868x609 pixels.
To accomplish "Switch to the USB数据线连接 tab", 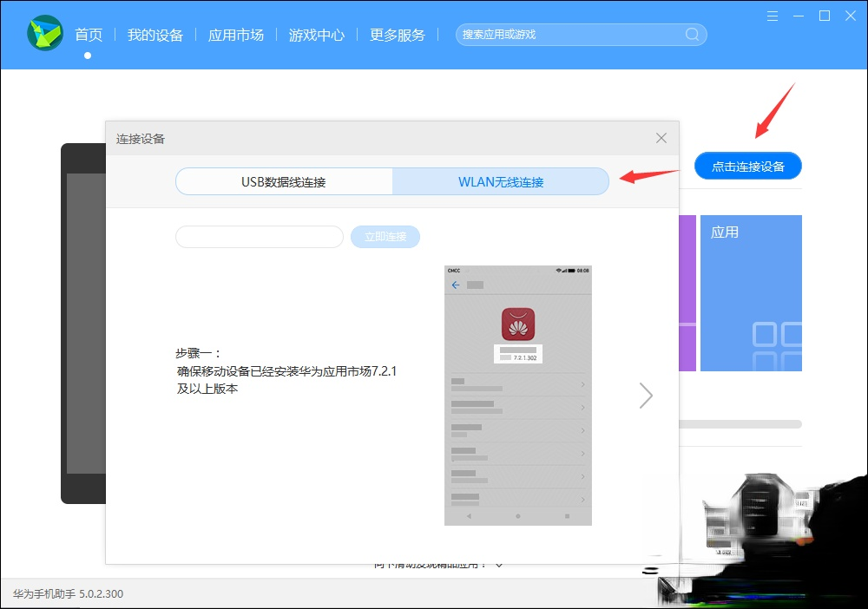I will pos(284,180).
